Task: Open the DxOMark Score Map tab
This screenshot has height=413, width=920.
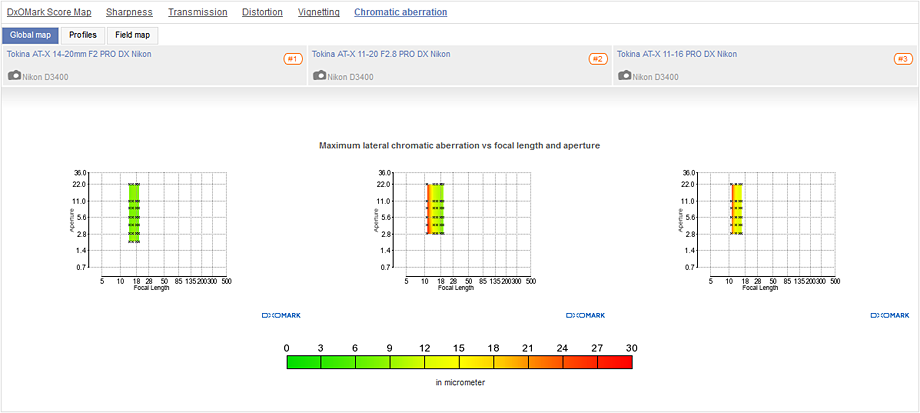Action: click(x=49, y=12)
